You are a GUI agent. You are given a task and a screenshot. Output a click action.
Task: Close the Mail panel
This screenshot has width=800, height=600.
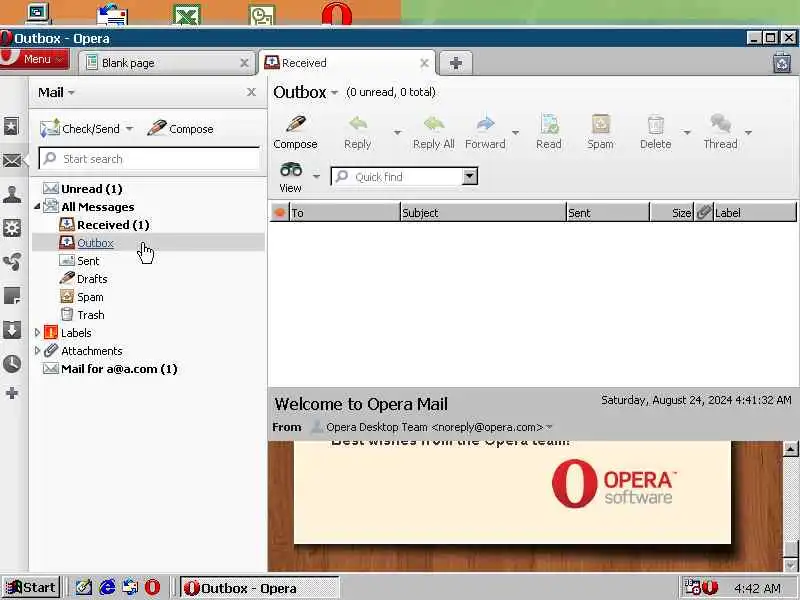coord(251,92)
